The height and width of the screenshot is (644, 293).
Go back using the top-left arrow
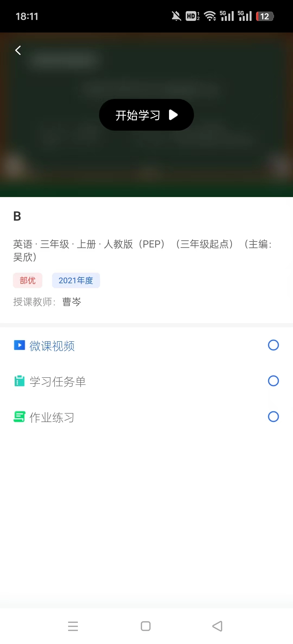point(18,50)
